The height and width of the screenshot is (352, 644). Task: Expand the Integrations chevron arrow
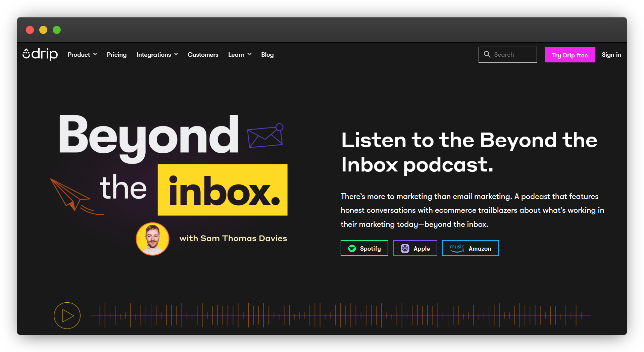(176, 54)
